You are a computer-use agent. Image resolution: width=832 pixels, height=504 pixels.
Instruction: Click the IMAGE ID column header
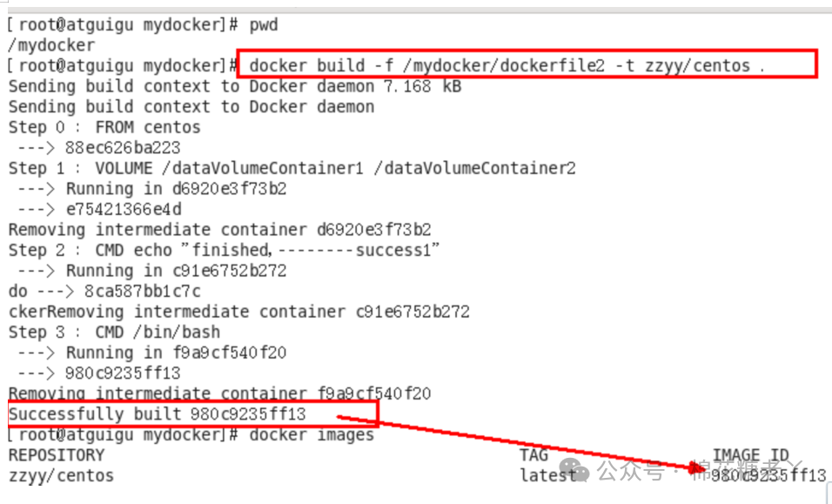point(750,455)
